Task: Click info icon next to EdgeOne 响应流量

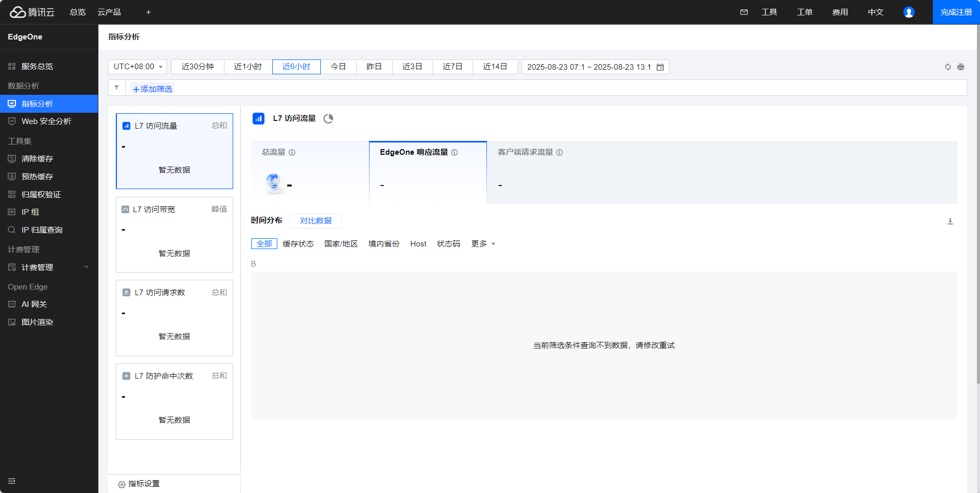Action: [454, 152]
